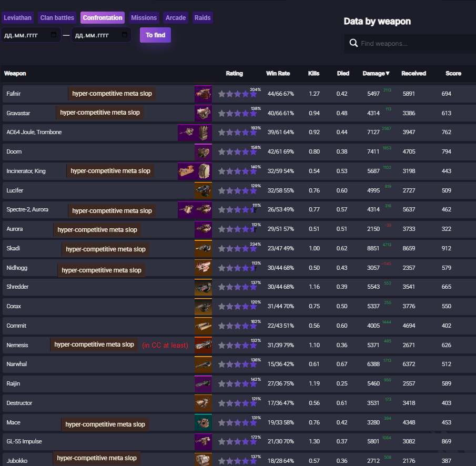Click the Nemesis weapon icon
This screenshot has width=476, height=466.
click(x=203, y=345)
